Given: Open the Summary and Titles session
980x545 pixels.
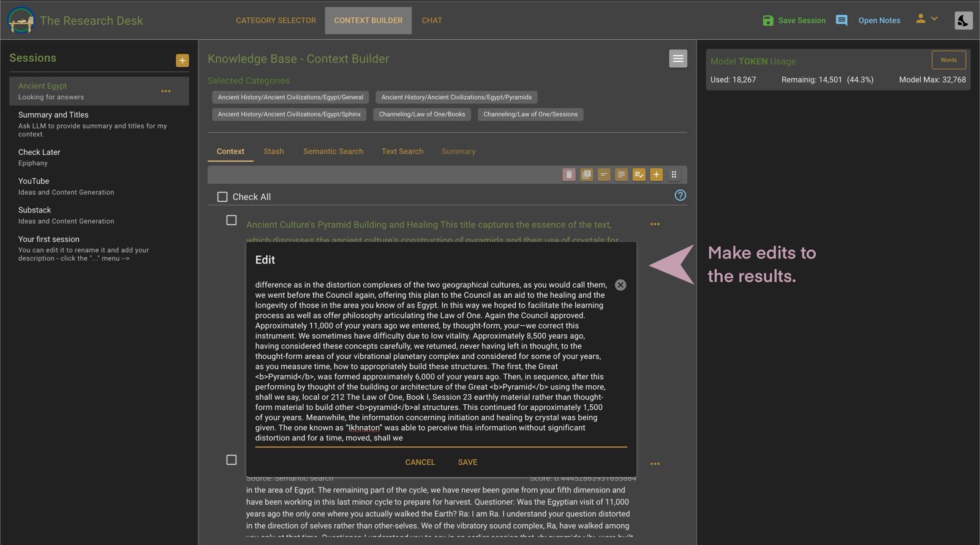Looking at the screenshot, I should tap(99, 124).
